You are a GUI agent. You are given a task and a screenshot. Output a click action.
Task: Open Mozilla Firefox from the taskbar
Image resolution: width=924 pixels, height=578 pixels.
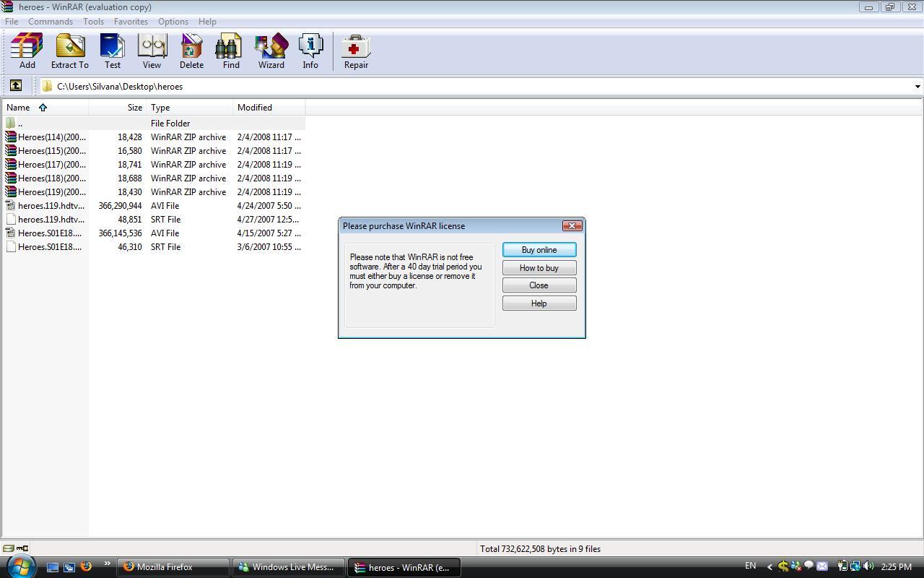172,566
